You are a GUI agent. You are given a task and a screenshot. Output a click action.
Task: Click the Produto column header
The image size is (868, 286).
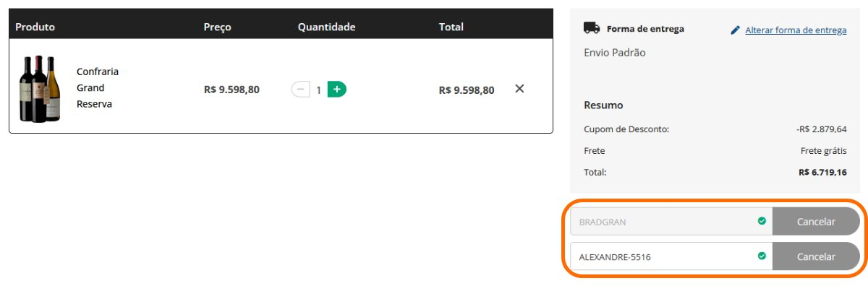pyautogui.click(x=35, y=27)
